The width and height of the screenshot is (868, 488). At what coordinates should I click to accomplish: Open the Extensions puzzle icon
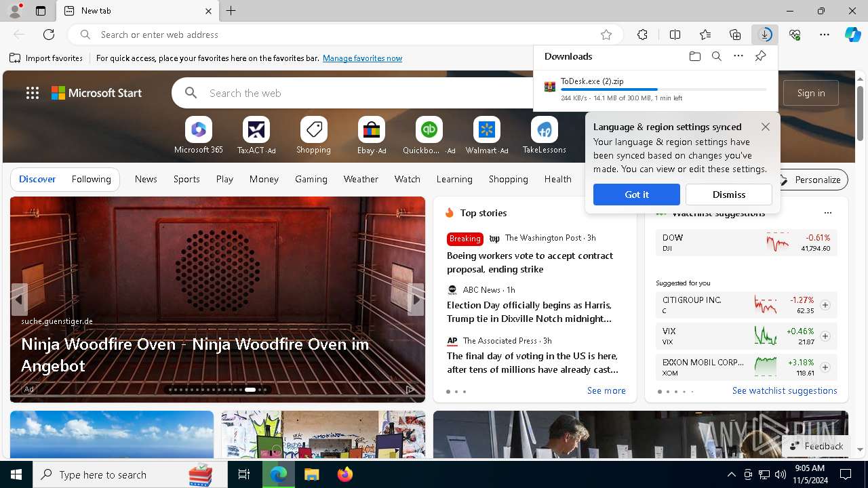click(642, 35)
